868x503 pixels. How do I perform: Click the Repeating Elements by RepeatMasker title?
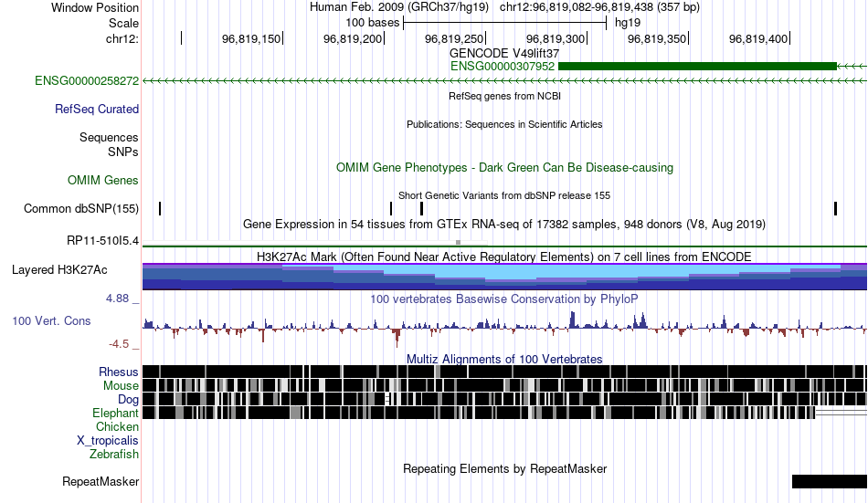[505, 468]
